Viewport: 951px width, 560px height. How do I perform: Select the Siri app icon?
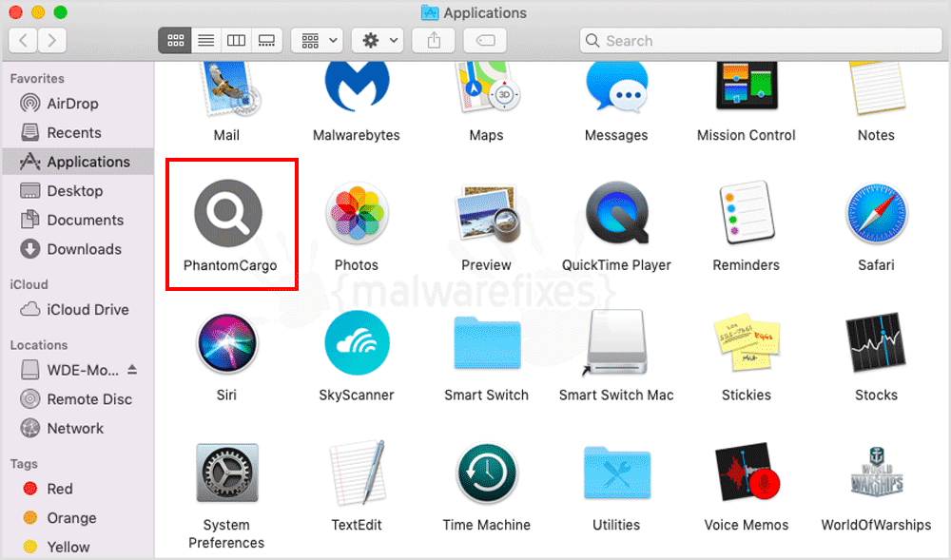pyautogui.click(x=227, y=343)
